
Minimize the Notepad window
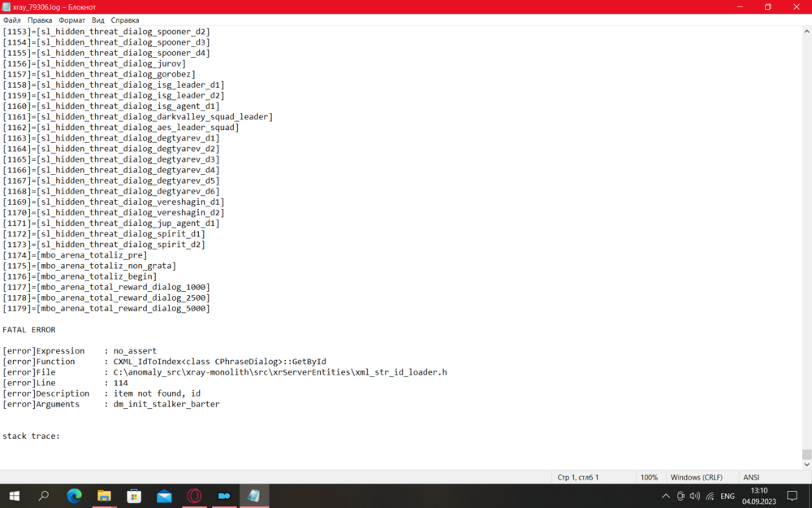coord(740,7)
